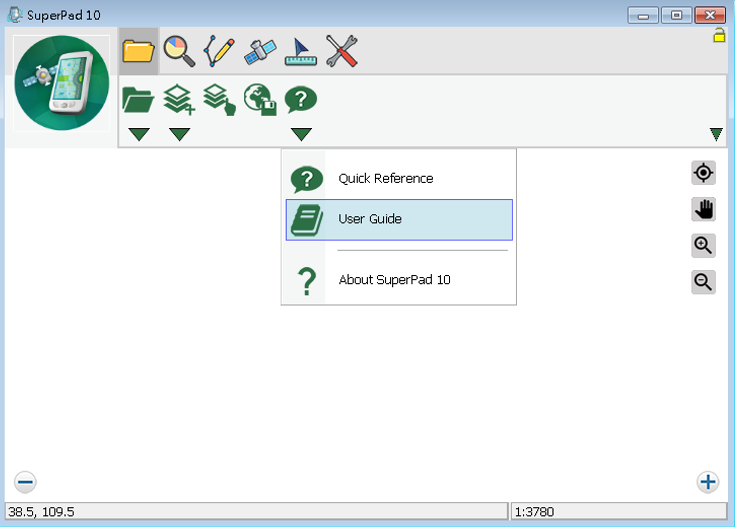Choose Quick Reference from the help menu
The height and width of the screenshot is (527, 735).
tap(399, 179)
